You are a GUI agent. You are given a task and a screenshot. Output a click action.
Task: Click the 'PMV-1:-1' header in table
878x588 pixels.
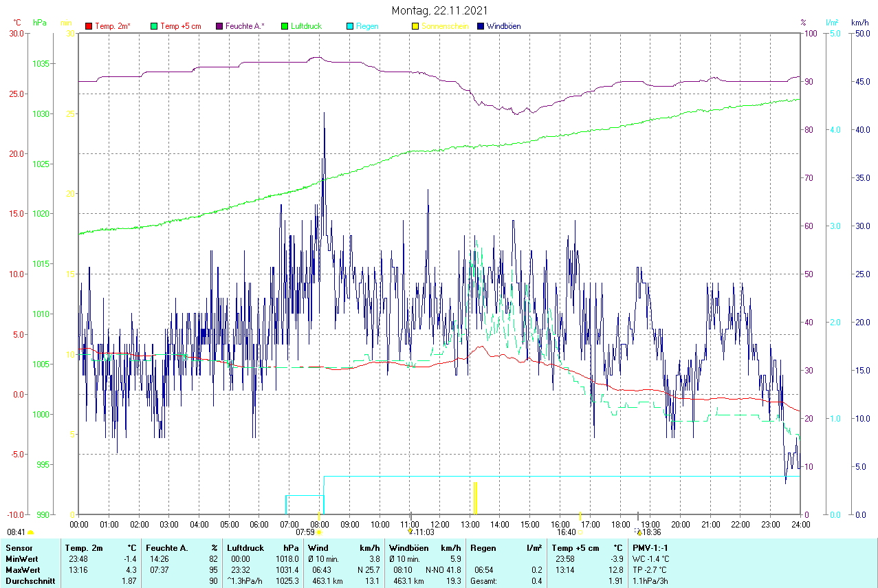point(650,548)
